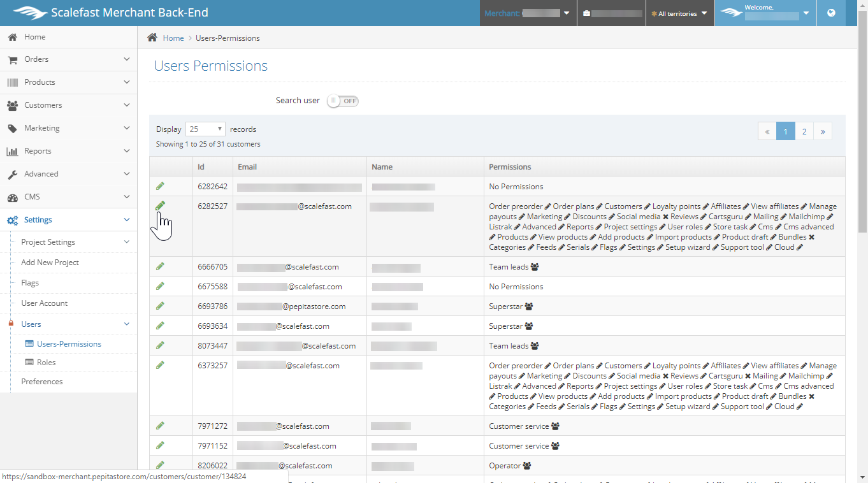This screenshot has width=868, height=483.
Task: Click the Home breadcrumb link
Action: 173,38
